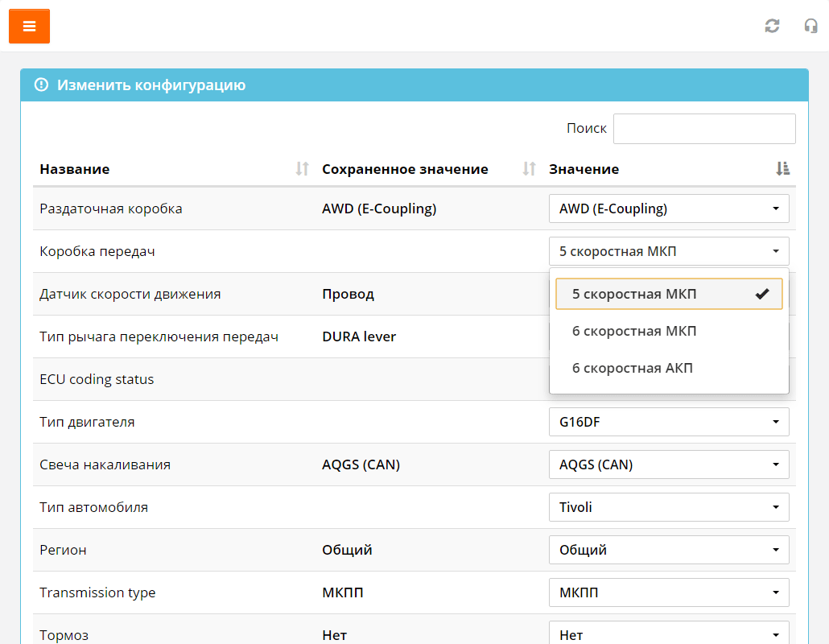Screen dimensions: 829x644
Task: Open the Тип автомобиля Tivoli dropdown
Action: (668, 507)
